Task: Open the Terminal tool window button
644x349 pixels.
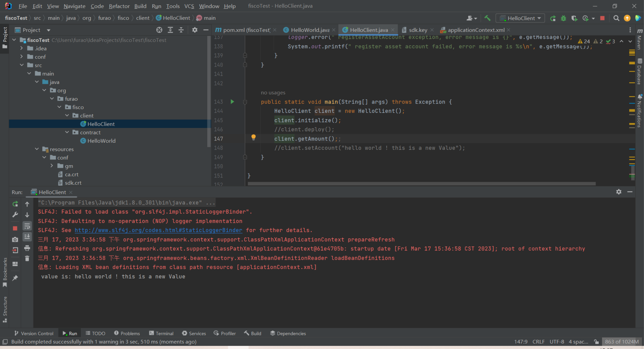Action: 161,333
